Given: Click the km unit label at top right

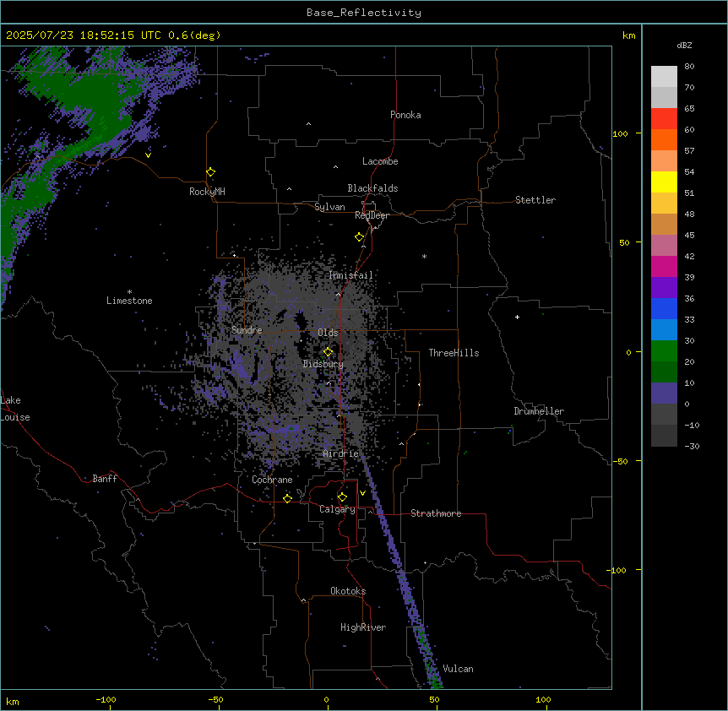Looking at the screenshot, I should [629, 35].
